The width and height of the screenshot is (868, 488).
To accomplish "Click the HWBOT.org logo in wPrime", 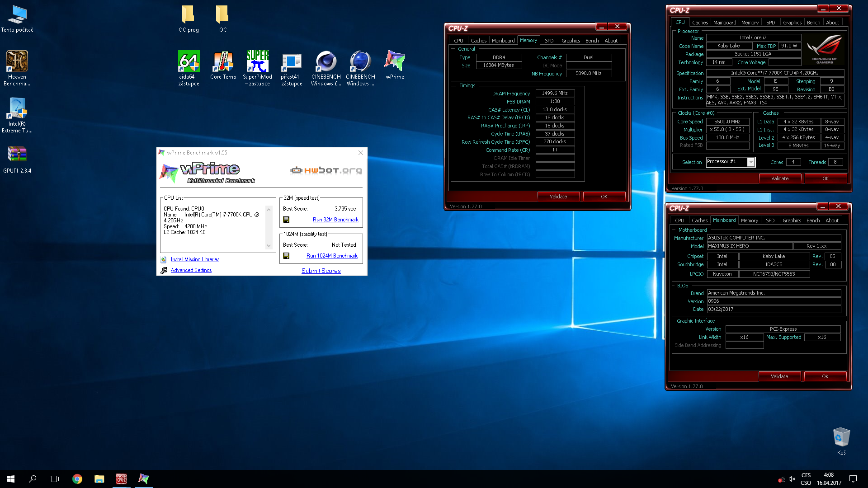I will [326, 170].
